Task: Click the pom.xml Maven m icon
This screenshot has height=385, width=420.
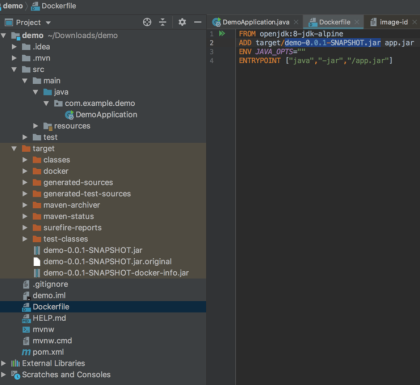Action: click(26, 352)
